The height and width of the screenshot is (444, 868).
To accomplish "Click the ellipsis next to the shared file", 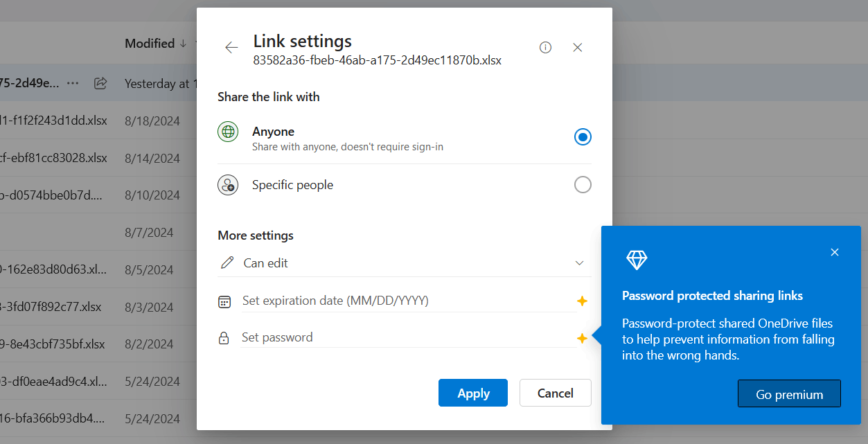I will tap(73, 82).
